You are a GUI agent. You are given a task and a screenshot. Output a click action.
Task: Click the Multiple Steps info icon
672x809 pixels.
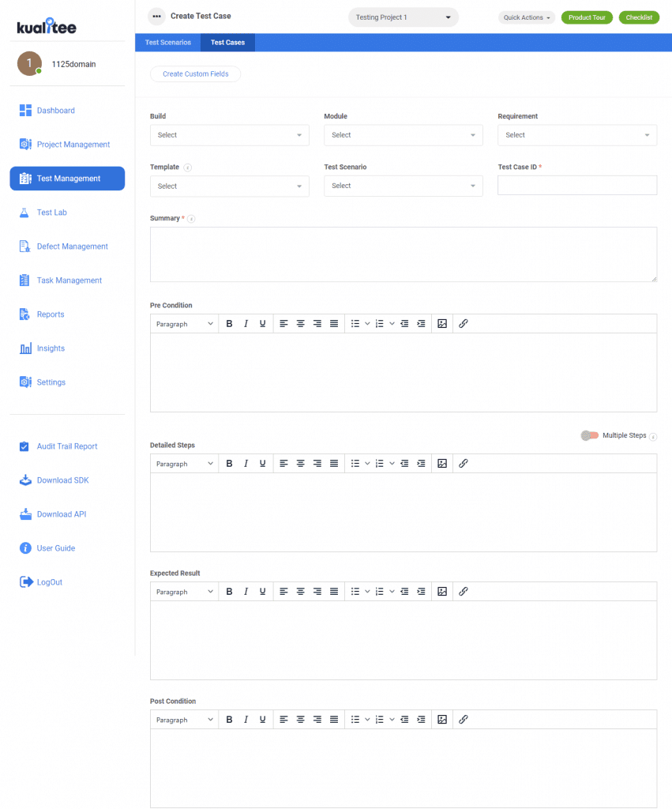(x=653, y=436)
